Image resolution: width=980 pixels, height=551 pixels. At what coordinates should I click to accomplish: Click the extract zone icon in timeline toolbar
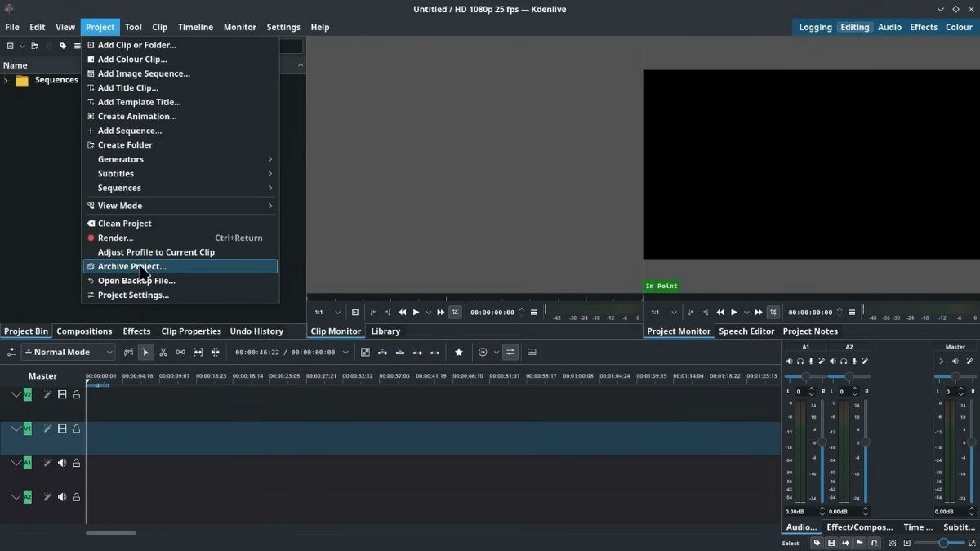(x=417, y=353)
